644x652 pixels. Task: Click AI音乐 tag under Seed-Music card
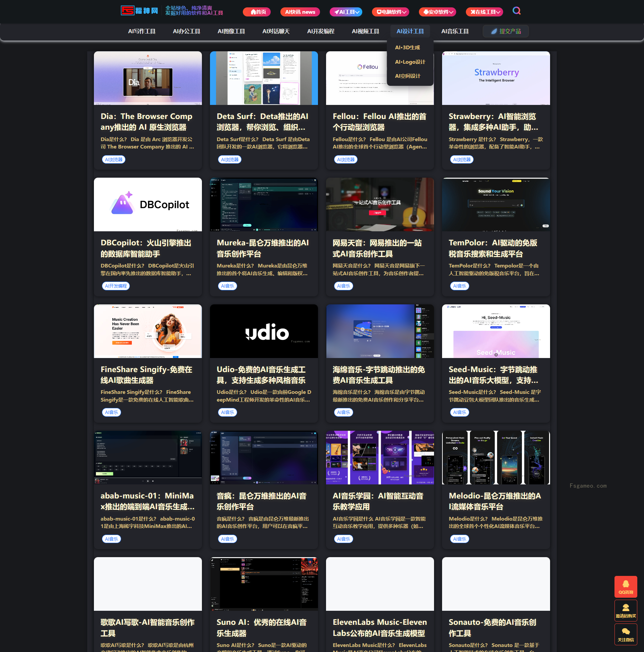[459, 412]
